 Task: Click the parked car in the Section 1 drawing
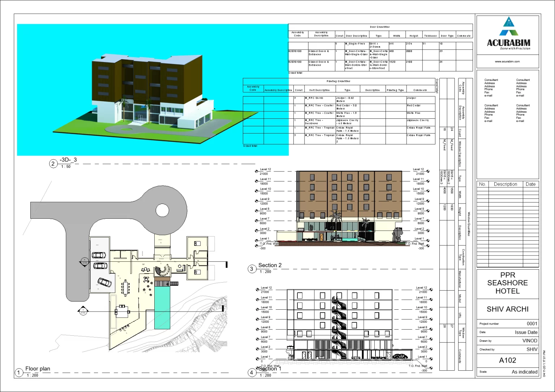tap(400, 356)
